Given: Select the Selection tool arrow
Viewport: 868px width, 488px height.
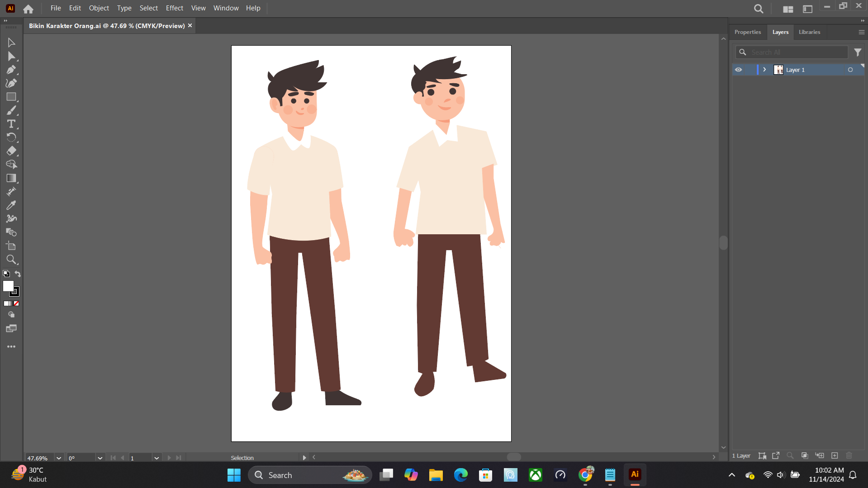Looking at the screenshot, I should pyautogui.click(x=11, y=43).
